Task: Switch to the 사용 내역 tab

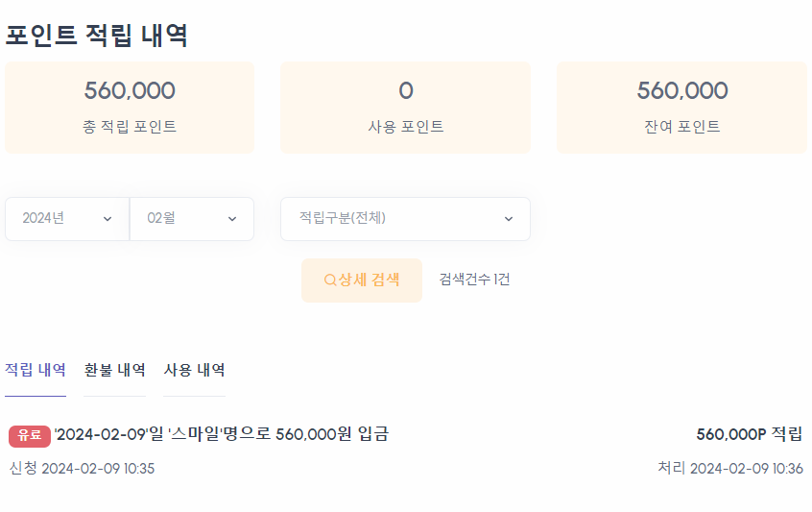Action: (x=194, y=370)
